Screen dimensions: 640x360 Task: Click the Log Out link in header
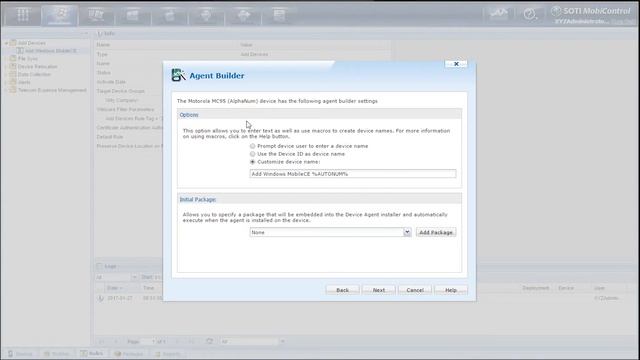coord(622,21)
